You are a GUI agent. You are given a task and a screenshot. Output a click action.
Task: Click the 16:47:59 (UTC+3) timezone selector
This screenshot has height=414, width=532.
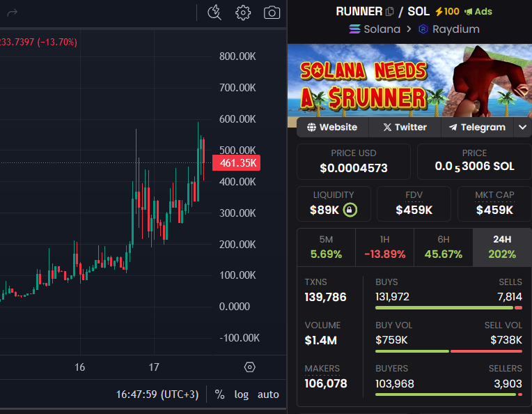157,394
